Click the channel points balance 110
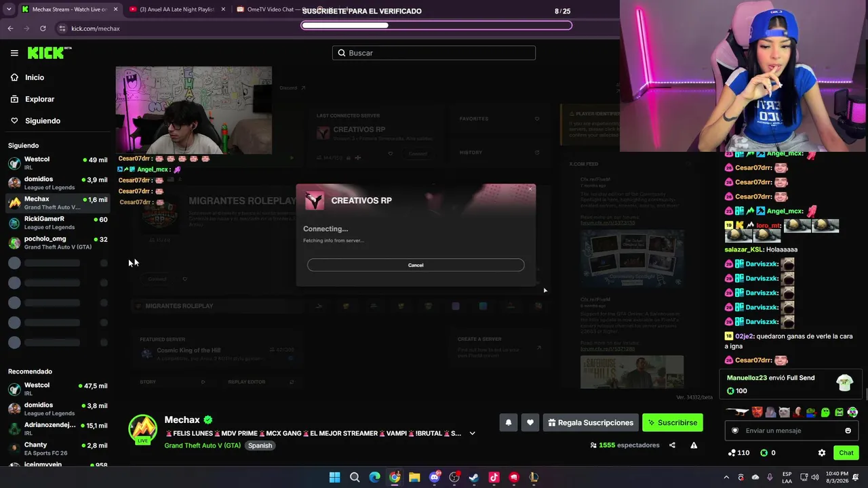868x488 pixels. coord(738,453)
